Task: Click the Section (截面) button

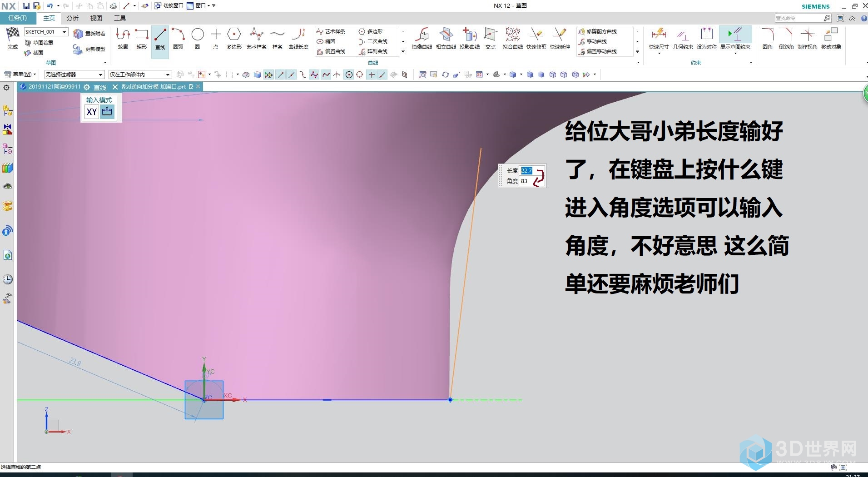Action: [34, 53]
